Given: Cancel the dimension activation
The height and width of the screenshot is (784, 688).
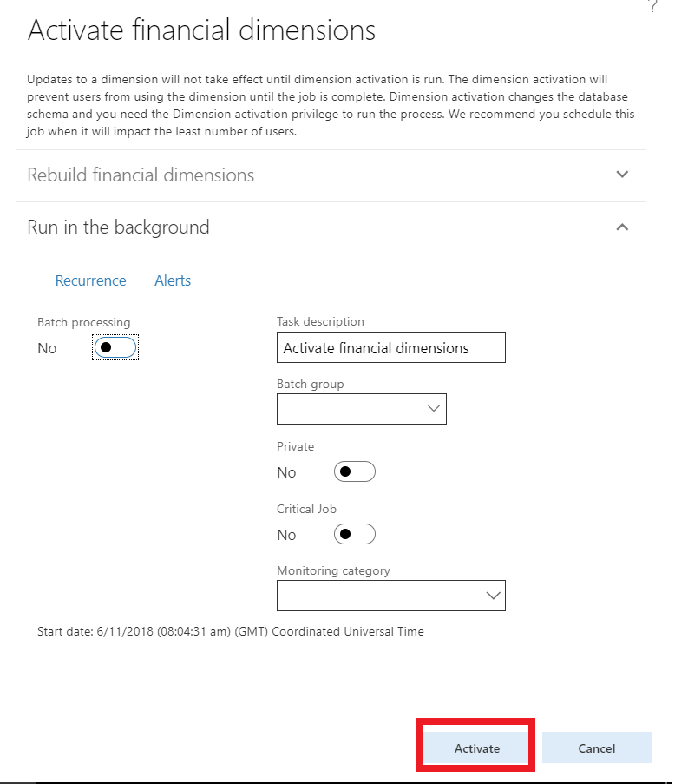Looking at the screenshot, I should [596, 748].
